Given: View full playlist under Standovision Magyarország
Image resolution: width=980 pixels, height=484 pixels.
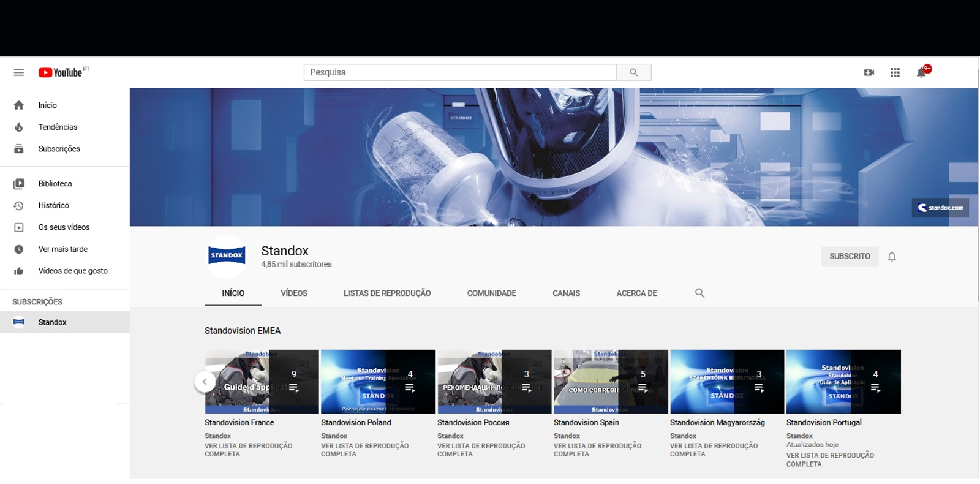Looking at the screenshot, I should pyautogui.click(x=714, y=450).
